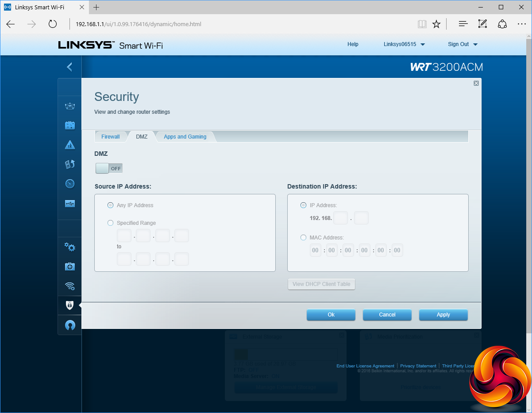
Task: Click the browser Back arrow
Action: (11, 24)
